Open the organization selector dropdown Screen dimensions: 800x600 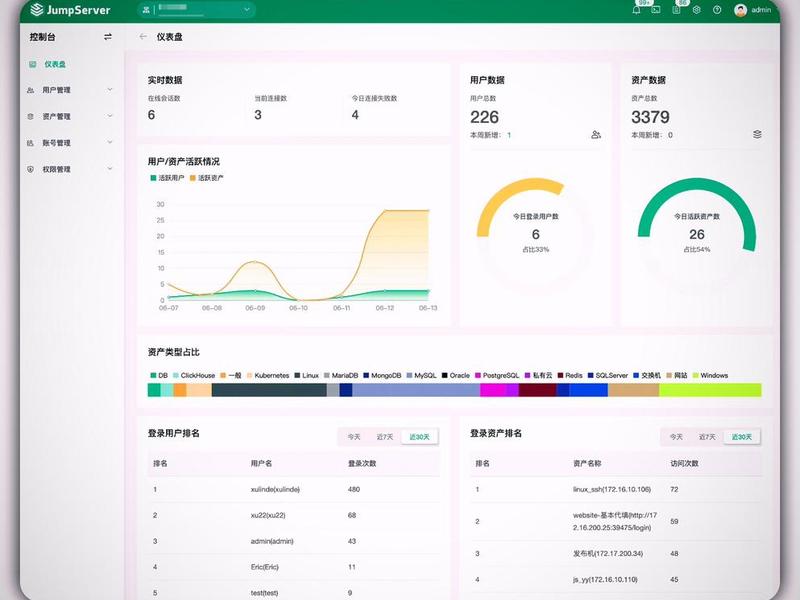click(x=196, y=9)
